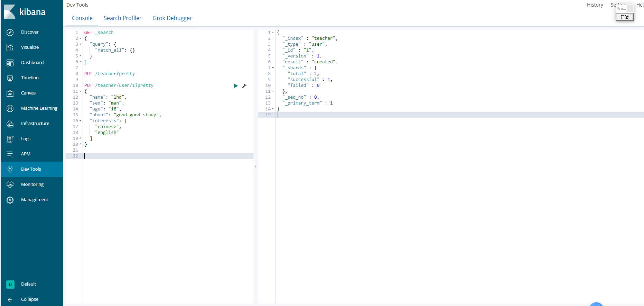Click the pane splitter handle between editors

256,166
